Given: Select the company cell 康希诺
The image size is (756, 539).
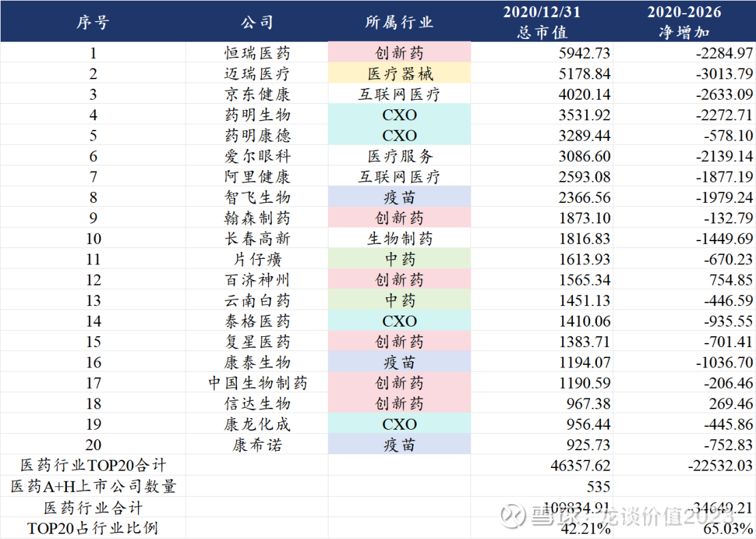Looking at the screenshot, I should tap(257, 445).
